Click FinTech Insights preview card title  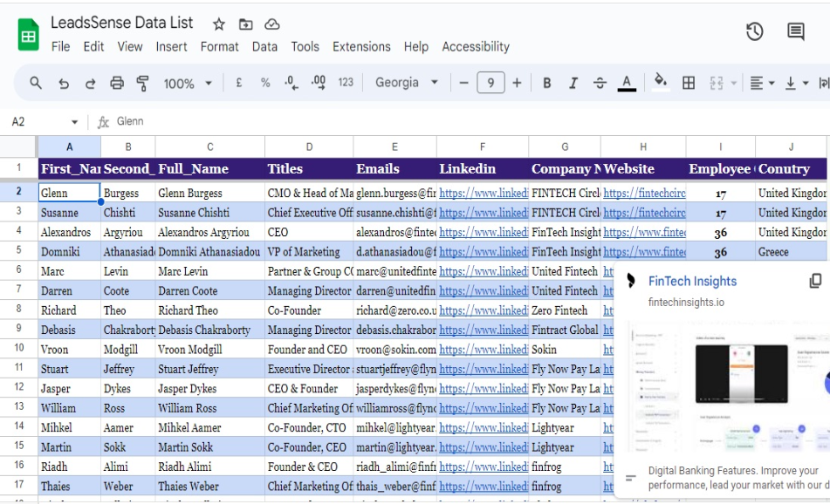pyautogui.click(x=692, y=281)
